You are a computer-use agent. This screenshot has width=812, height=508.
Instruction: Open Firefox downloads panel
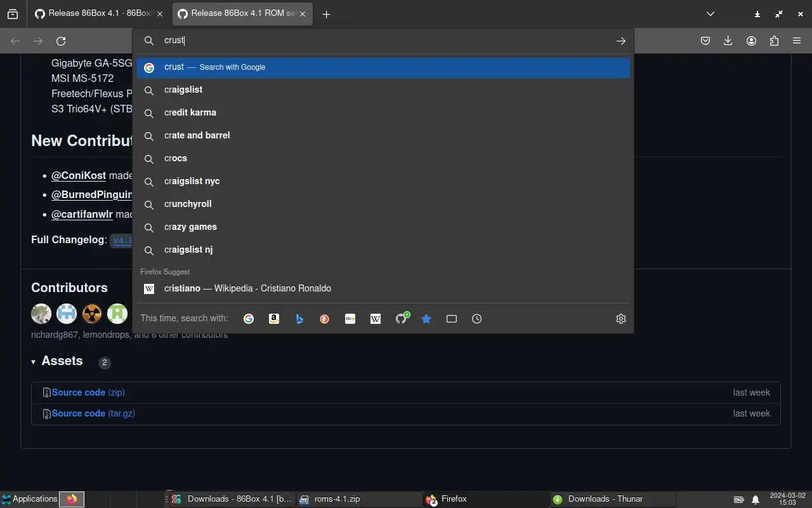[728, 41]
